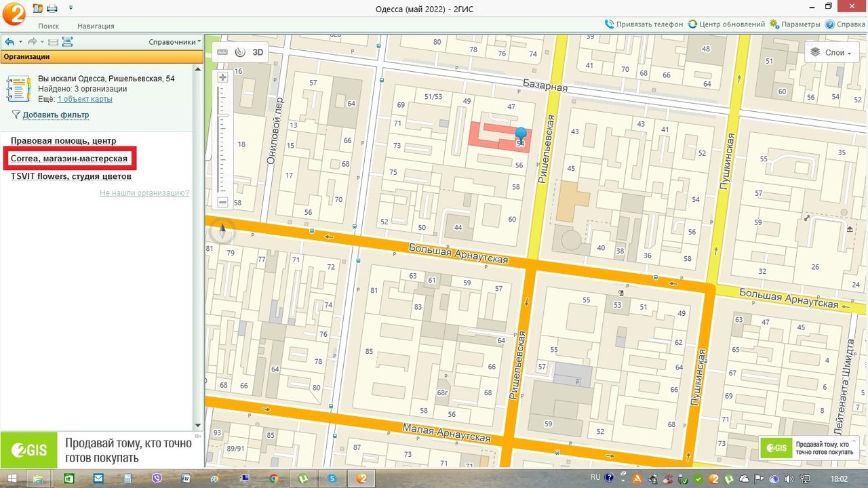This screenshot has height=488, width=868.
Task: Open Viber from the taskbar
Action: click(157, 478)
